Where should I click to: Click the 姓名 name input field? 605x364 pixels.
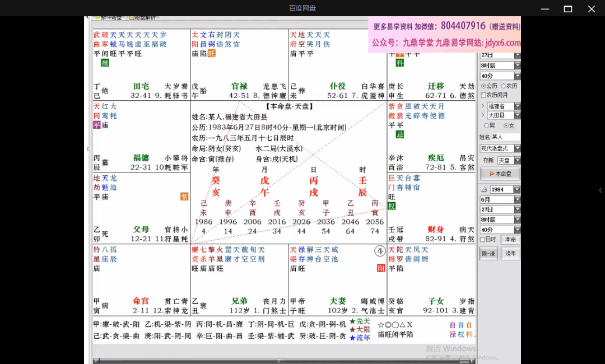tap(506, 137)
